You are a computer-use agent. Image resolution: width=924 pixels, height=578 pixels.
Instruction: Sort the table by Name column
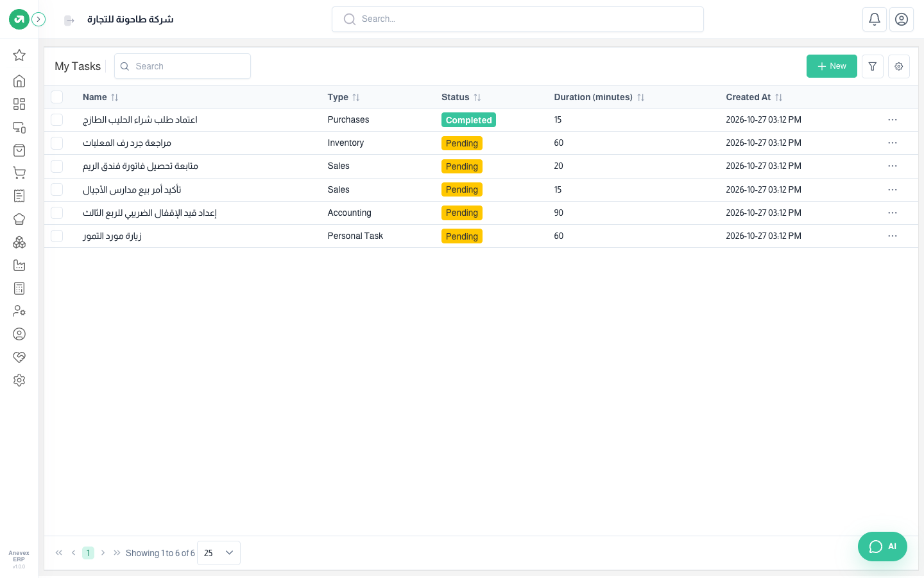click(x=101, y=97)
